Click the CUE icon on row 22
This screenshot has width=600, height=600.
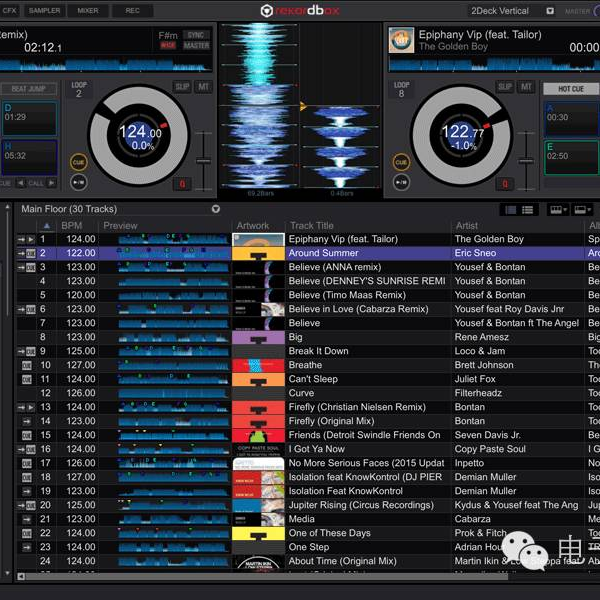27,533
